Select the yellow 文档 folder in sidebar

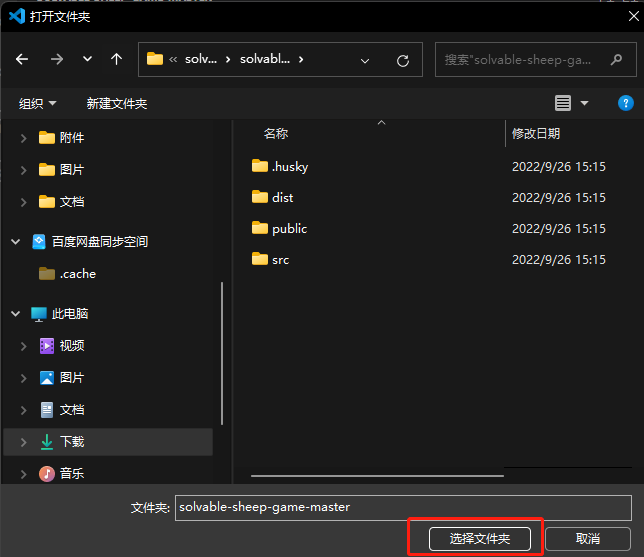point(62,202)
